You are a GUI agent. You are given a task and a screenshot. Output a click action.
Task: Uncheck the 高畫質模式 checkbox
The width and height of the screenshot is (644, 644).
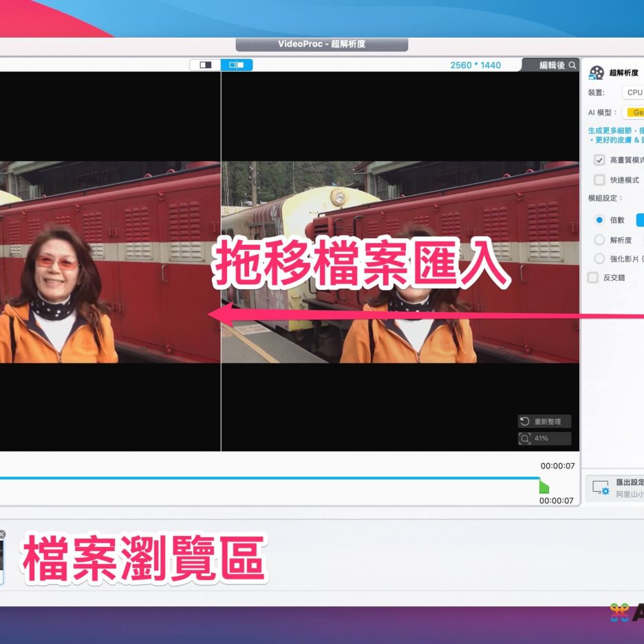click(x=599, y=160)
